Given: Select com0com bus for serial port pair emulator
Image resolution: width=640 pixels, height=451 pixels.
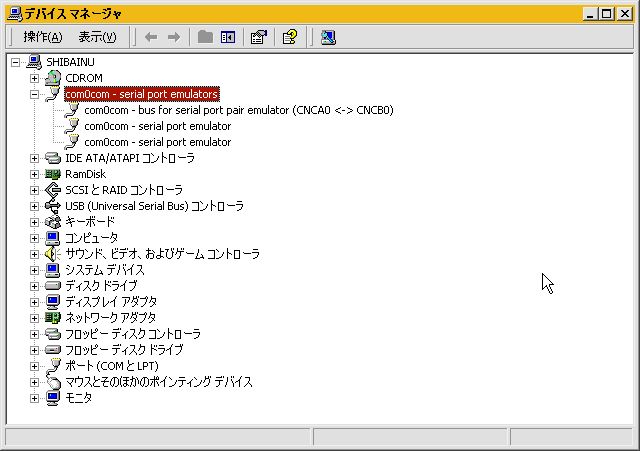Looking at the screenshot, I should 239,110.
